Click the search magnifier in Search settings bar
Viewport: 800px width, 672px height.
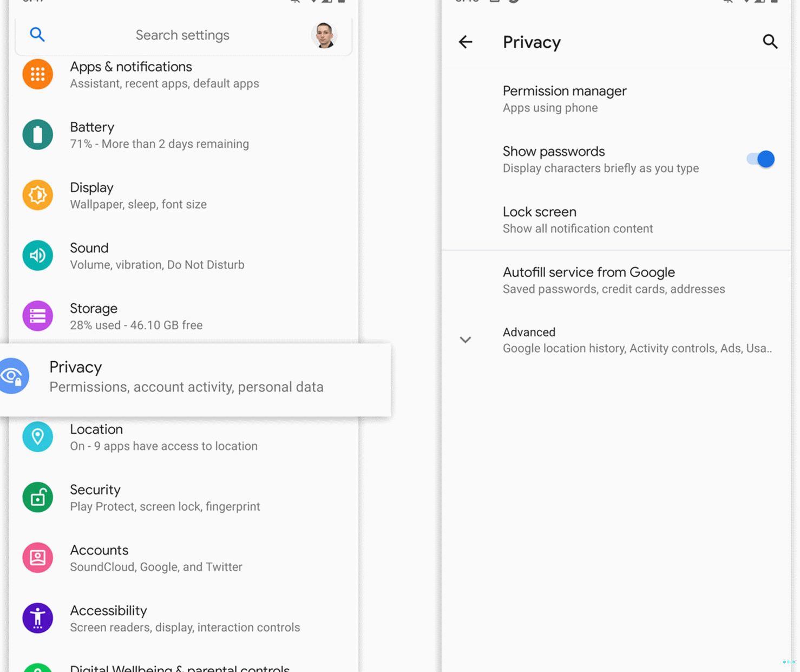(x=37, y=35)
